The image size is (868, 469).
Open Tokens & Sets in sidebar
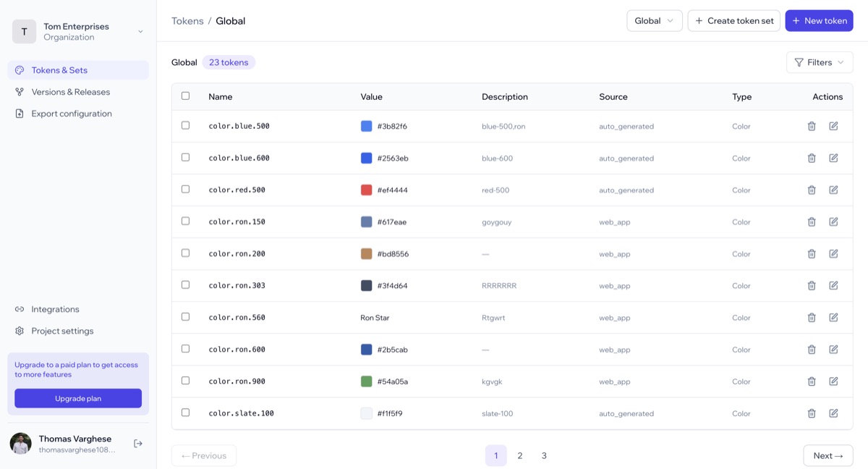pyautogui.click(x=78, y=70)
